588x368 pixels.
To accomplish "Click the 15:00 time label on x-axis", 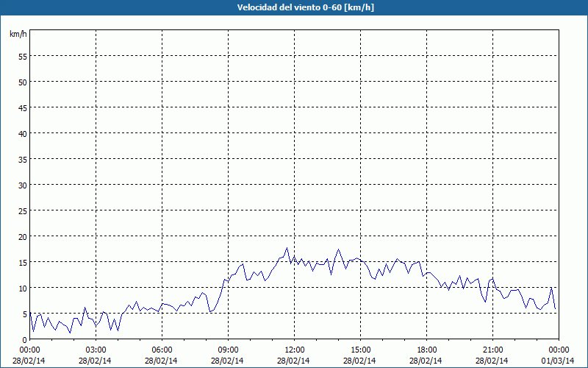I will tap(360, 350).
